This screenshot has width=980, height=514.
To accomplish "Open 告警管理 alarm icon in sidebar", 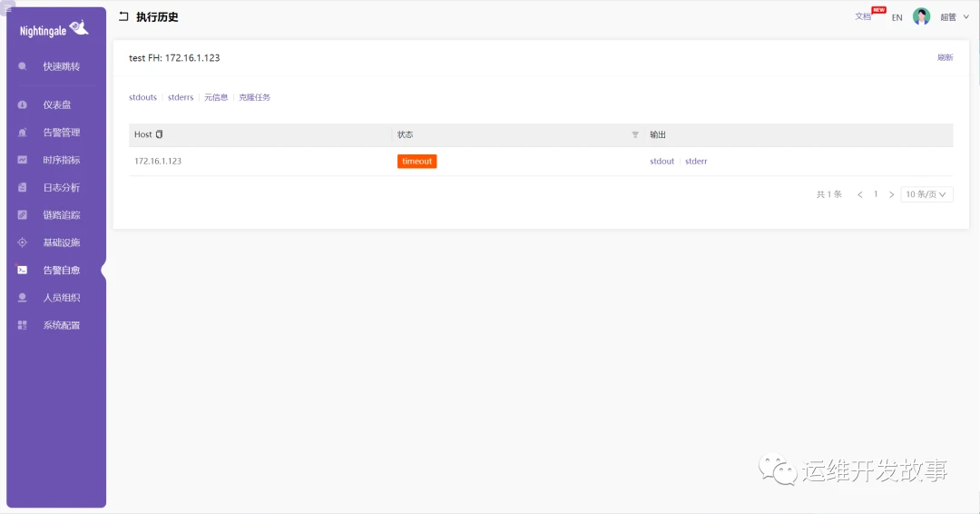I will [x=23, y=133].
